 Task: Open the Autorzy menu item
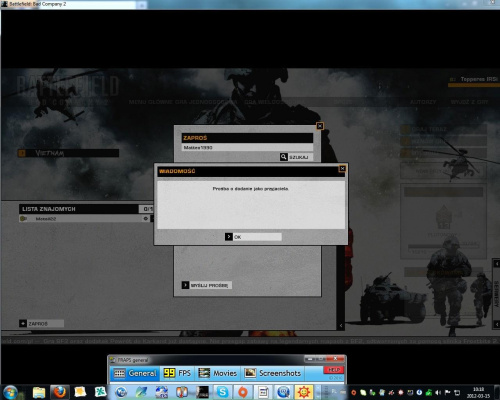point(423,102)
